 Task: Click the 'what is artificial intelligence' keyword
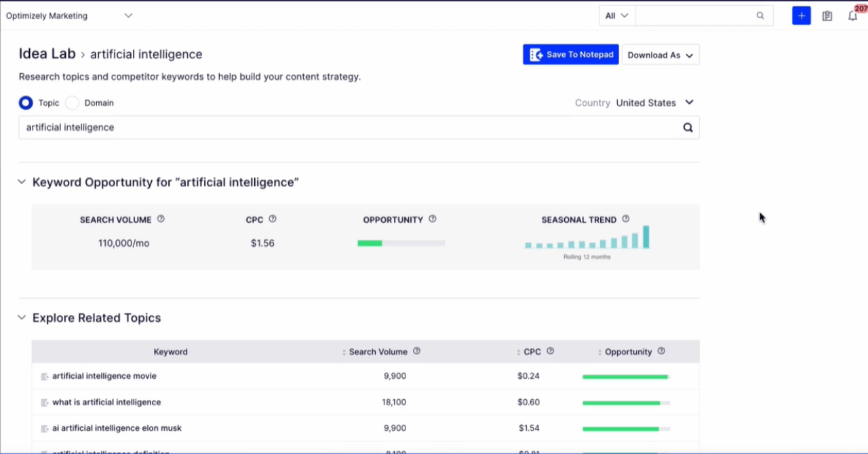click(x=106, y=403)
